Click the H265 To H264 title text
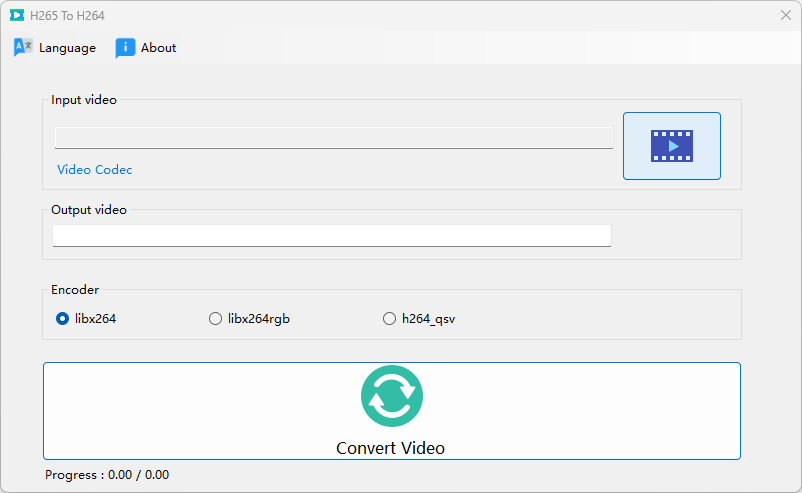 pos(67,16)
